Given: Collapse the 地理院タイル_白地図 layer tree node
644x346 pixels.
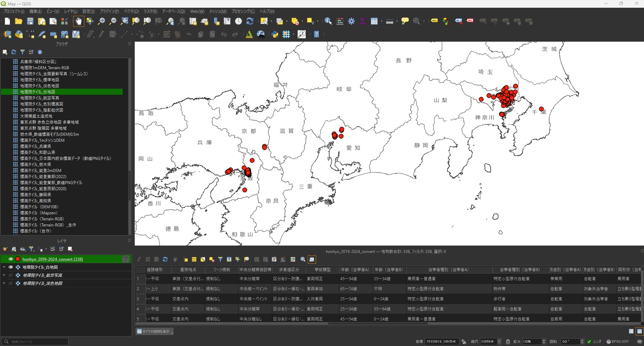Looking at the screenshot, I should pos(4,267).
